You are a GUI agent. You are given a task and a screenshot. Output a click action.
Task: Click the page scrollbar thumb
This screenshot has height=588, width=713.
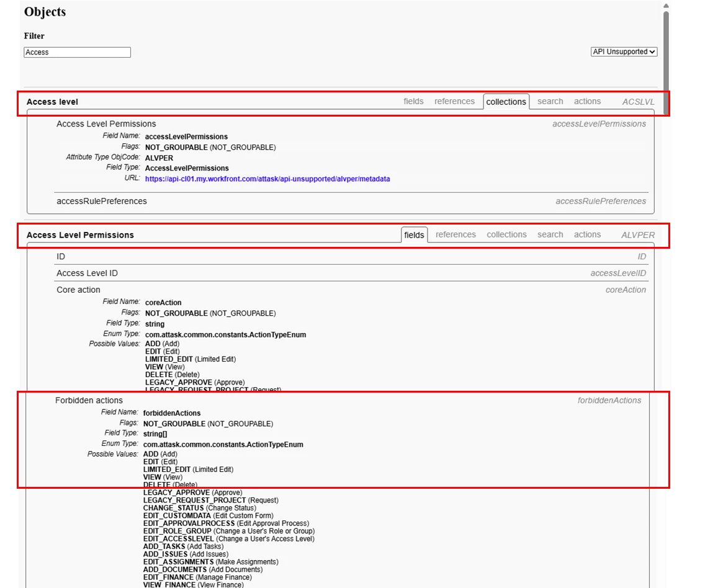point(666,61)
